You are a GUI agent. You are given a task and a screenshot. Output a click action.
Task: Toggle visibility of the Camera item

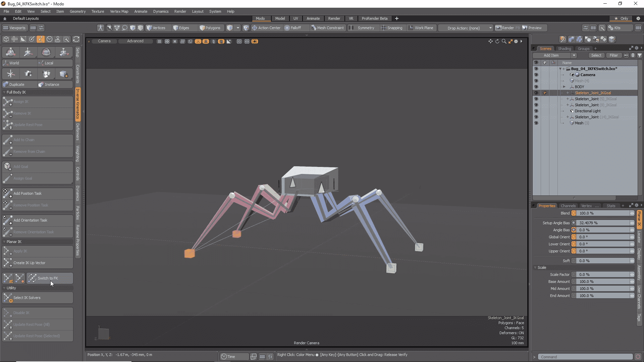(536, 75)
